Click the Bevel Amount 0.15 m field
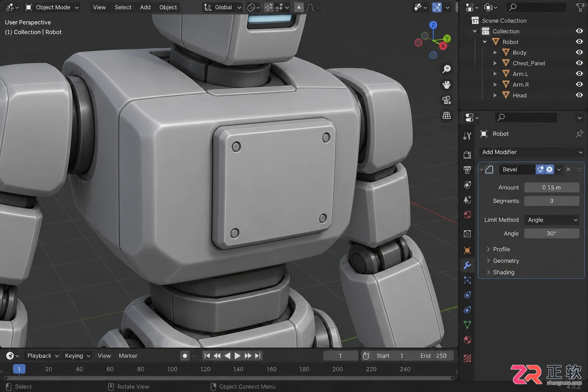 [552, 187]
